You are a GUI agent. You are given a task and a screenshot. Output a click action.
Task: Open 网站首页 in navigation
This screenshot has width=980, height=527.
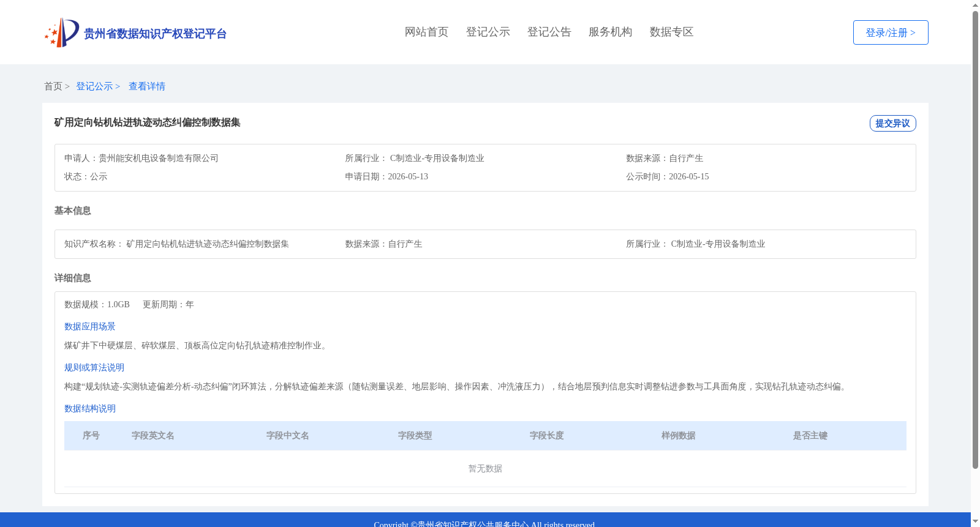tap(426, 32)
